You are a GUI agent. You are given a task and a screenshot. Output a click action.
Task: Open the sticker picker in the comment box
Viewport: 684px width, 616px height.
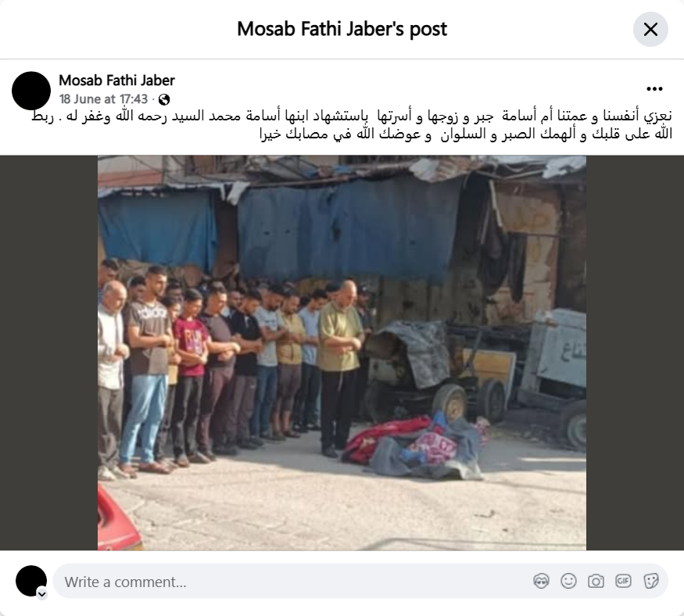tap(650, 581)
